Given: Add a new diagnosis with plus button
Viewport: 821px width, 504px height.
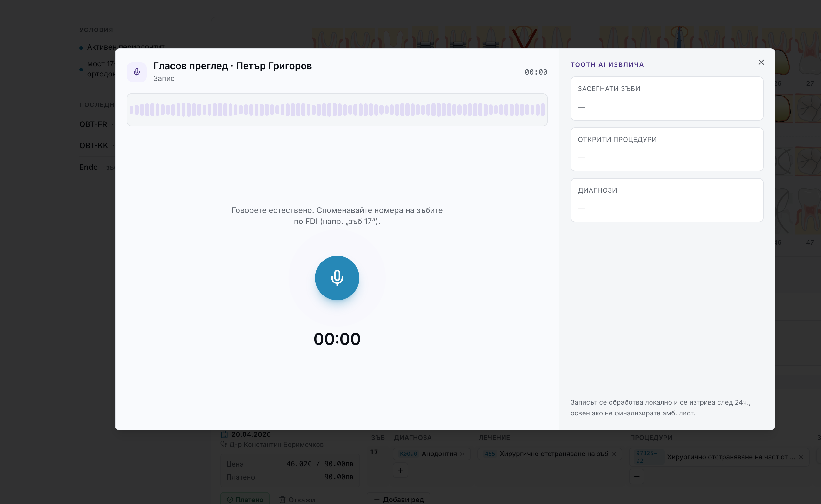Looking at the screenshot, I should pos(400,470).
